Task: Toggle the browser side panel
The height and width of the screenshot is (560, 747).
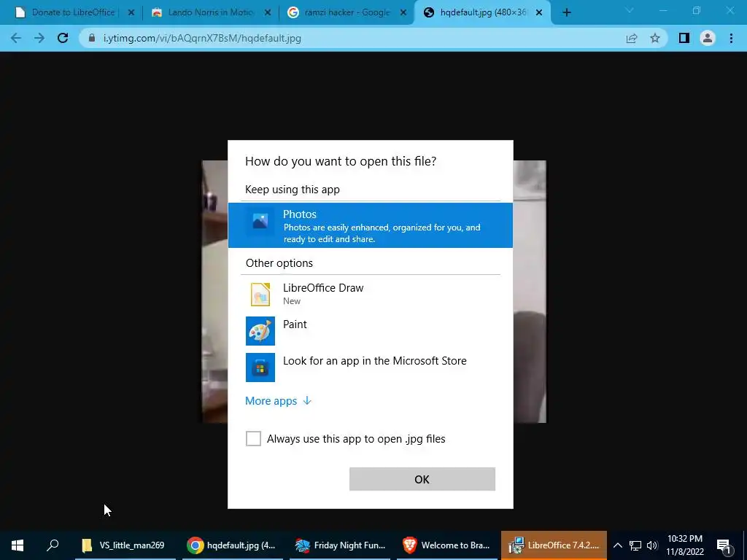Action: point(684,38)
